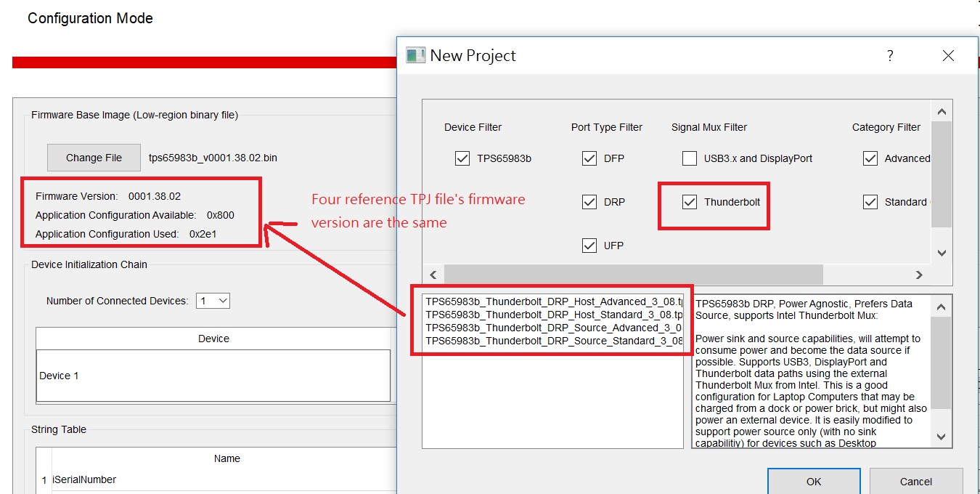Click Change File button
Screen dimensions: 980x494
pos(94,158)
